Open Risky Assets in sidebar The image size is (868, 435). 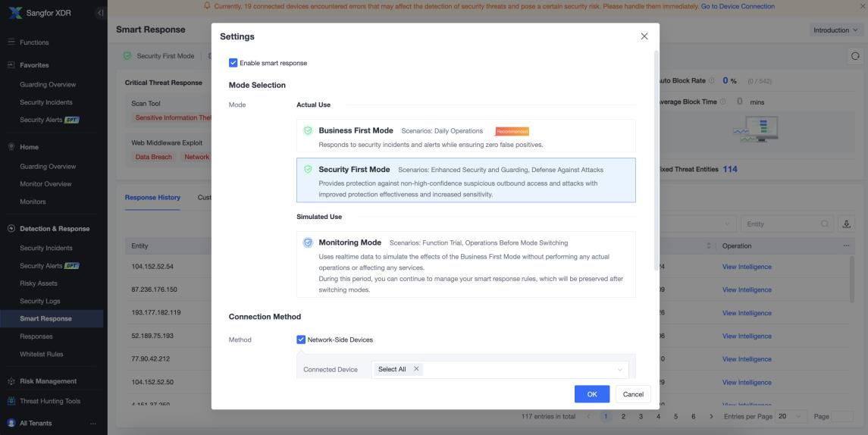click(x=39, y=283)
